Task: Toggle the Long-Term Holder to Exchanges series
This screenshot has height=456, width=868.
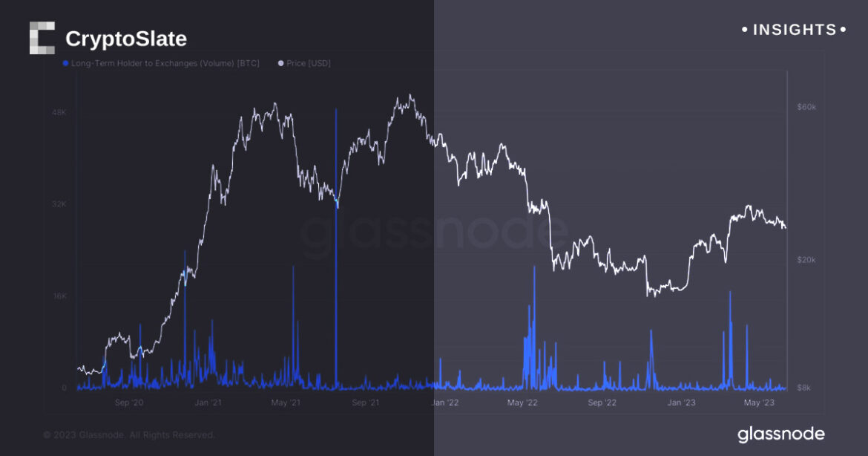Action: tap(165, 64)
